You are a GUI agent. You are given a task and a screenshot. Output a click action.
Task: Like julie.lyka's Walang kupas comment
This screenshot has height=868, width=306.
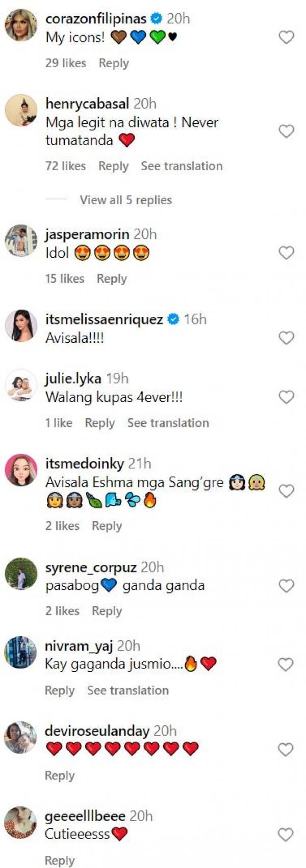click(x=286, y=397)
